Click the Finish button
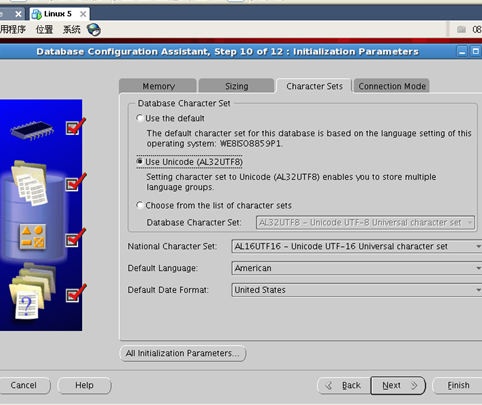Viewport: 482px width, 405px height. (458, 385)
